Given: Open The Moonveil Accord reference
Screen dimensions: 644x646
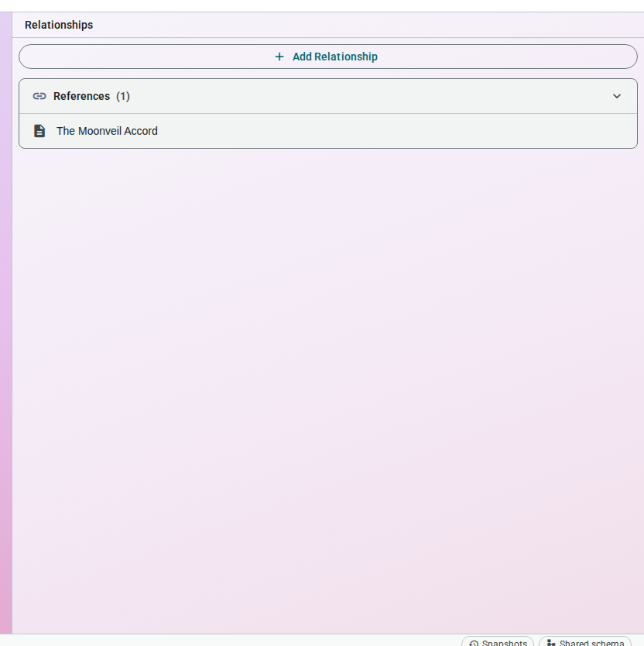Looking at the screenshot, I should (x=327, y=131).
